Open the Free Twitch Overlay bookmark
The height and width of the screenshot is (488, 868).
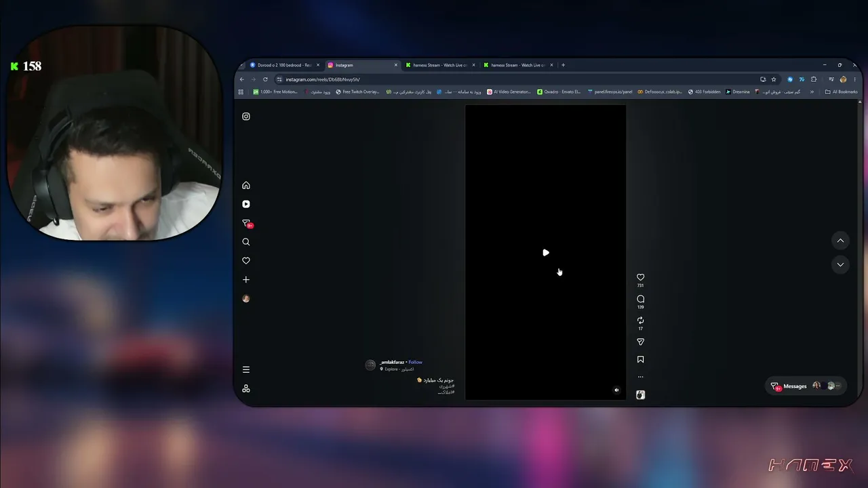(357, 91)
